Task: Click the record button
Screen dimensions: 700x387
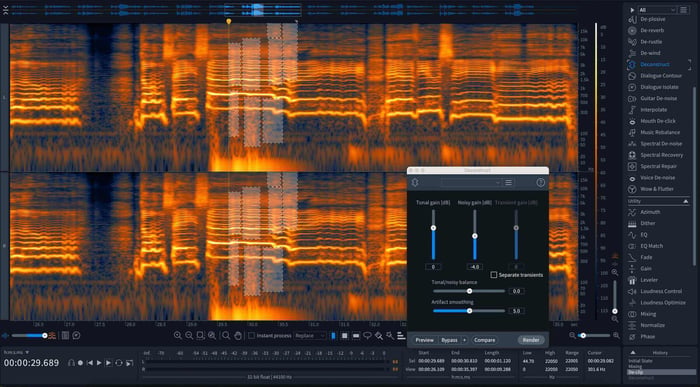Action: (x=80, y=363)
